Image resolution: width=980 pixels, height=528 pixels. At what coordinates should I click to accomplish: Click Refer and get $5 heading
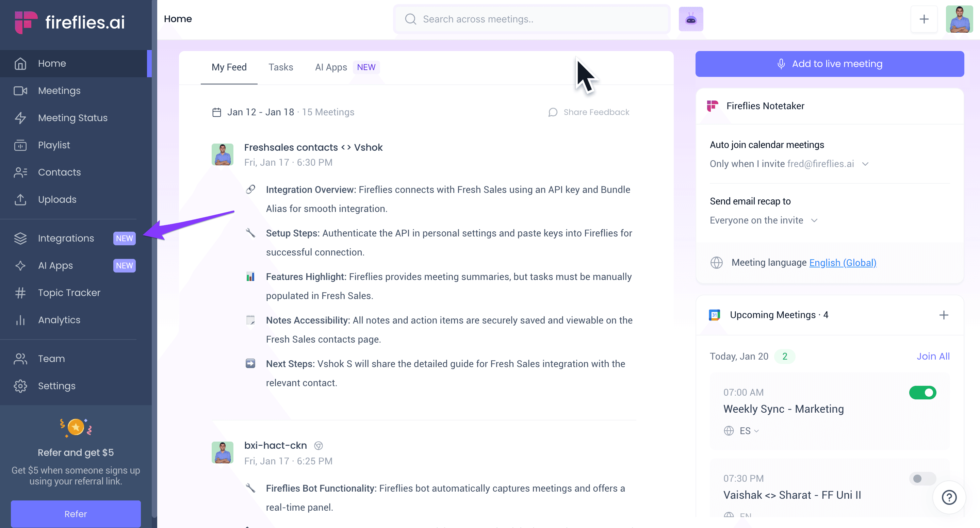tap(76, 452)
